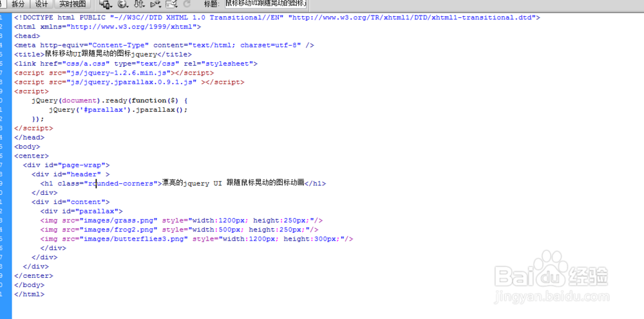The width and height of the screenshot is (644, 319).
Task: Open the file management arrows icon
Action: 140,5
